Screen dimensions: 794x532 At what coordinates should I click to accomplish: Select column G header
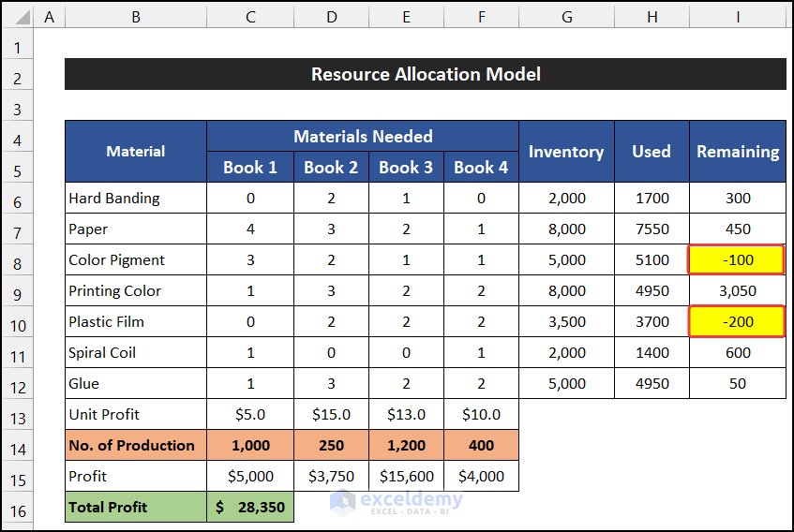point(566,17)
